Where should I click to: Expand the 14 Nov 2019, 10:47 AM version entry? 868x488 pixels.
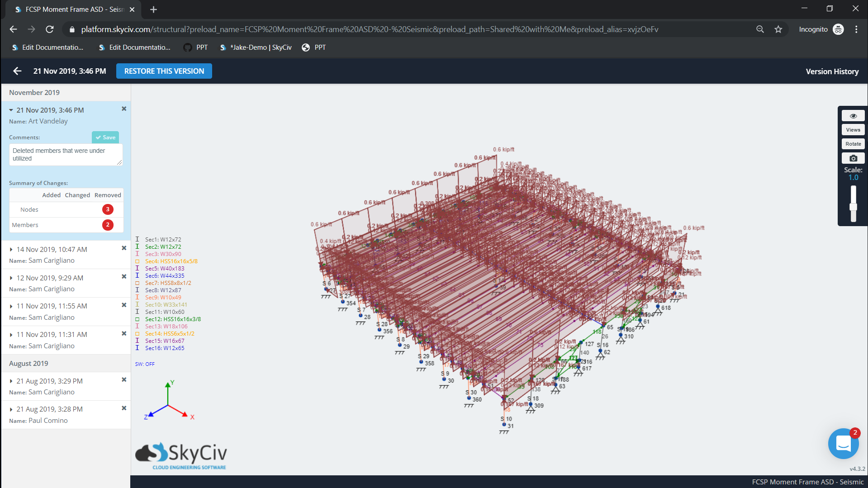coord(11,249)
